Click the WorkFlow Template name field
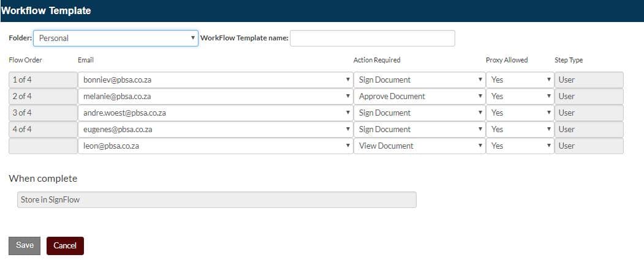This screenshot has height=260, width=644. click(x=372, y=38)
